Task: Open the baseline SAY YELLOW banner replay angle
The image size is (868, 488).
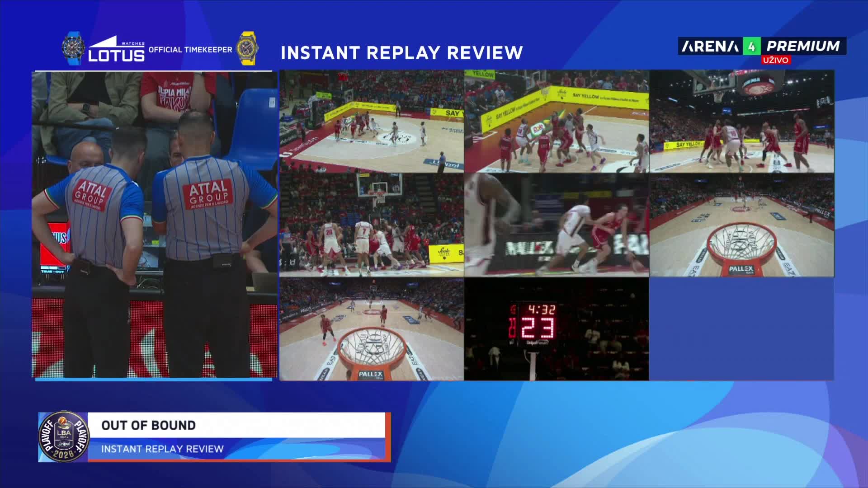Action: pos(557,121)
